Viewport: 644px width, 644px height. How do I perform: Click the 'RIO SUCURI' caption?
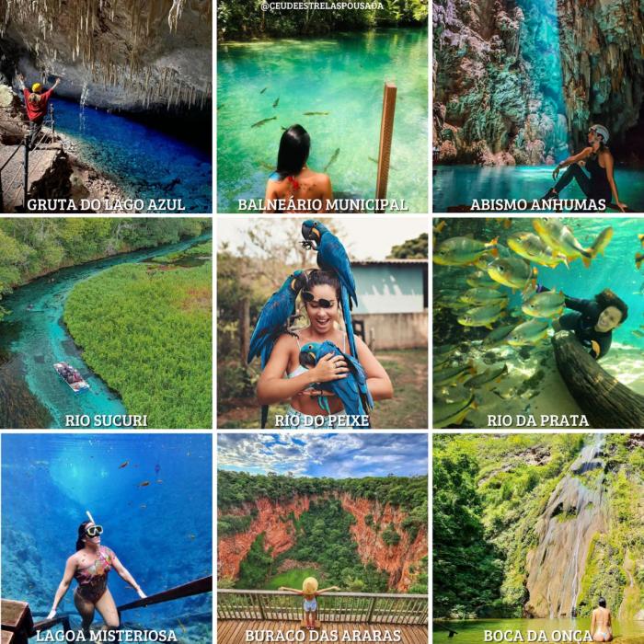[106, 420]
